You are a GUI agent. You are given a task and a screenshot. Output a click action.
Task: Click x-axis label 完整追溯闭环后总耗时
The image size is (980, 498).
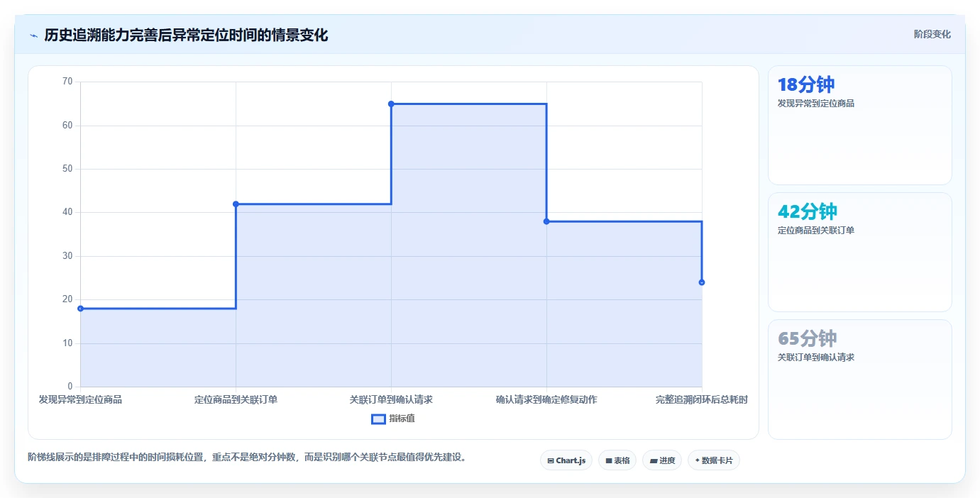coord(702,400)
